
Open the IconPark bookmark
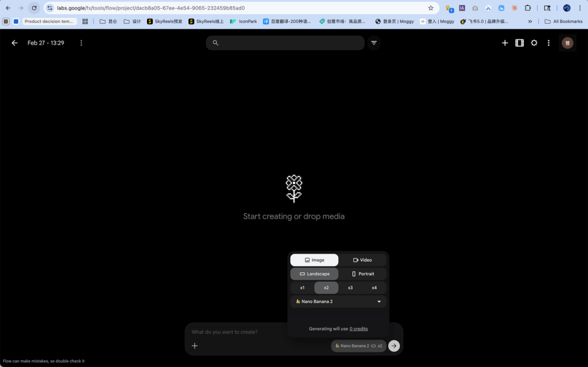coord(243,21)
